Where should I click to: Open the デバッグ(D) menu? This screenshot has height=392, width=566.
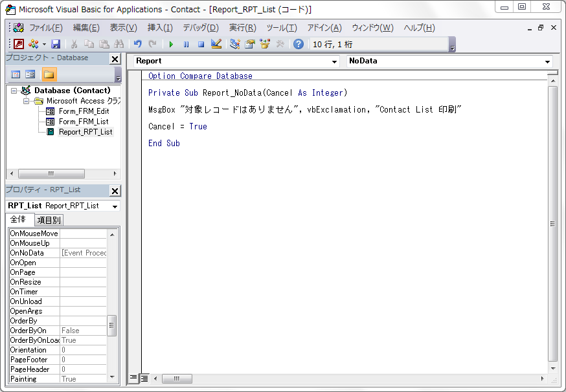[201, 28]
